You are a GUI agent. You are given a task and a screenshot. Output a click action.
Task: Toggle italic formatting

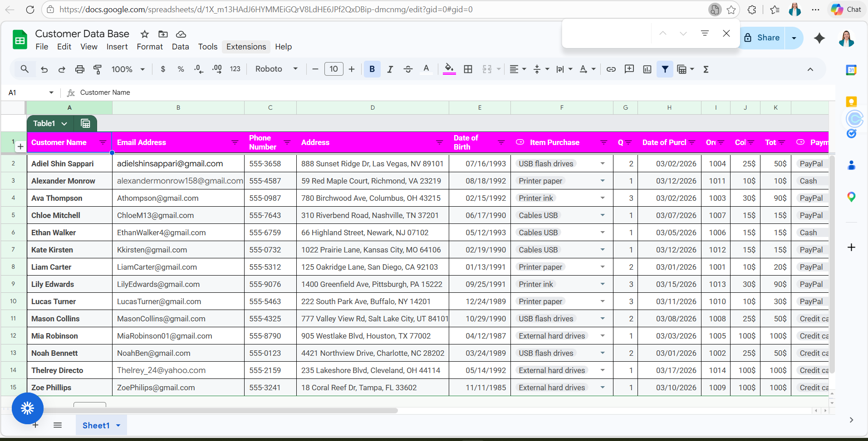click(x=390, y=69)
